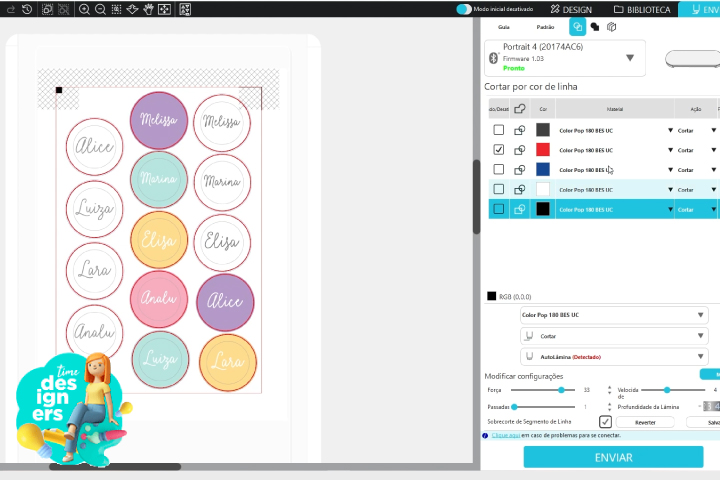Click the Reverter button
The height and width of the screenshot is (480, 720).
pyautogui.click(x=645, y=423)
